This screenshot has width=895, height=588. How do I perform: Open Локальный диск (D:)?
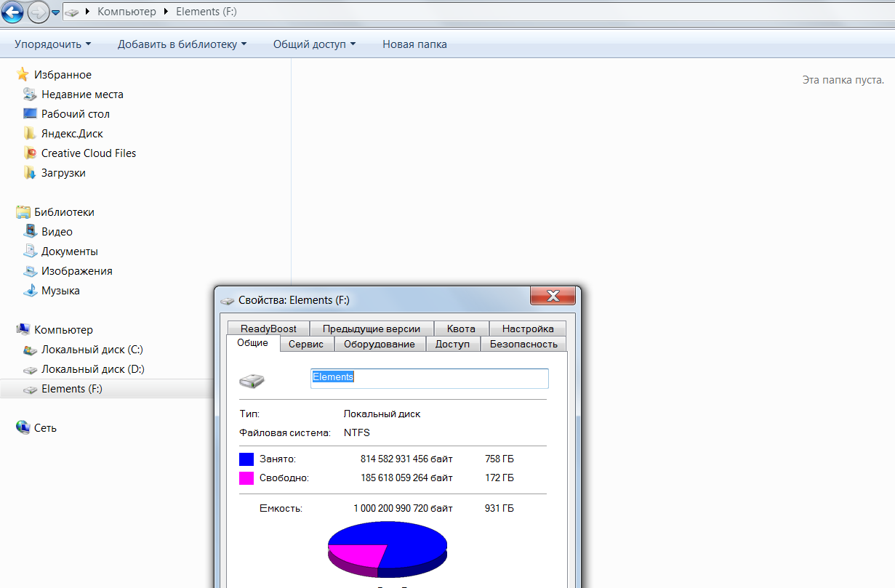pos(93,369)
